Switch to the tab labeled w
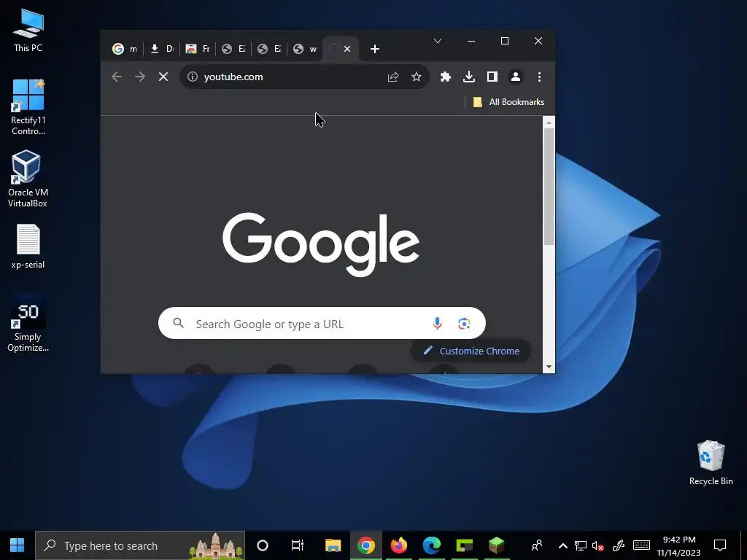Viewport: 747px width, 560px height. coord(305,49)
